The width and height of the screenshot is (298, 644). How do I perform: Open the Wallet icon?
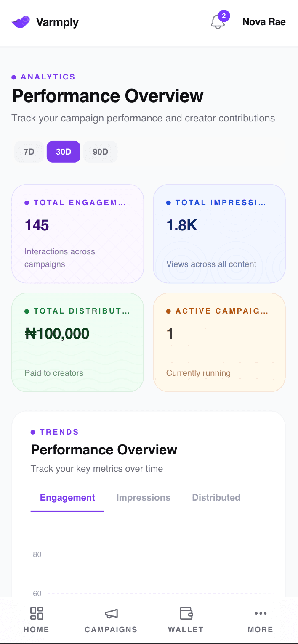point(186,613)
